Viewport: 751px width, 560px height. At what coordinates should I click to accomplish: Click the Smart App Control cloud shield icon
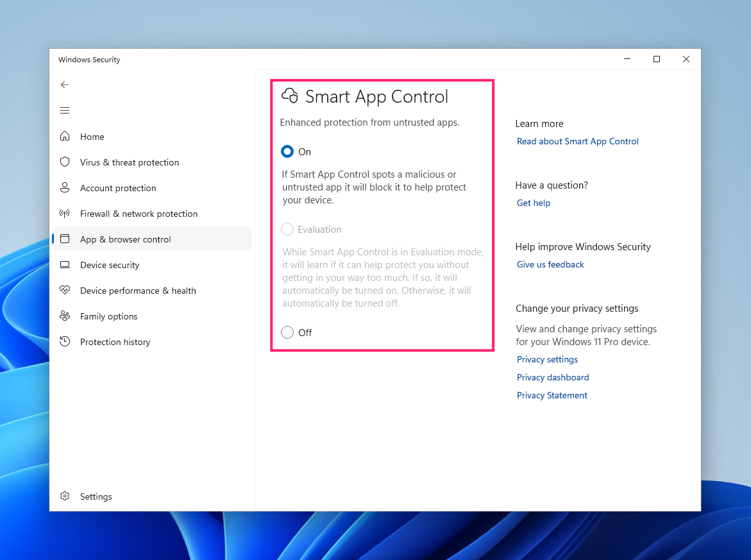[290, 96]
